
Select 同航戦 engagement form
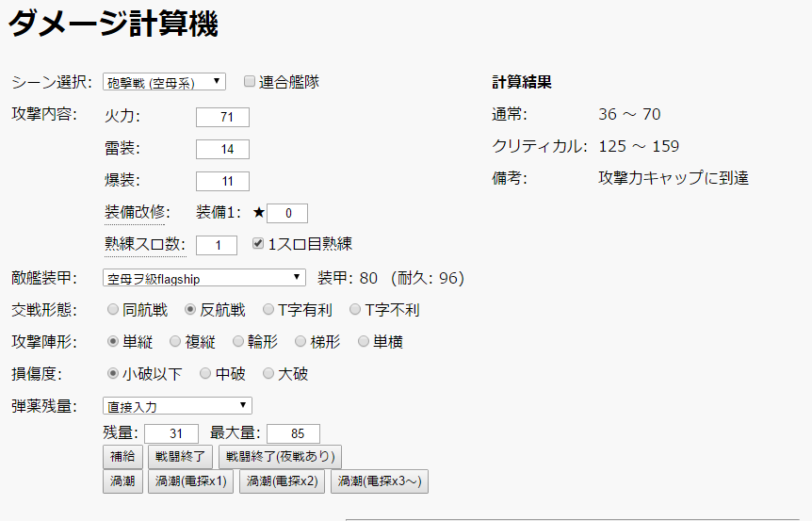[x=113, y=309]
